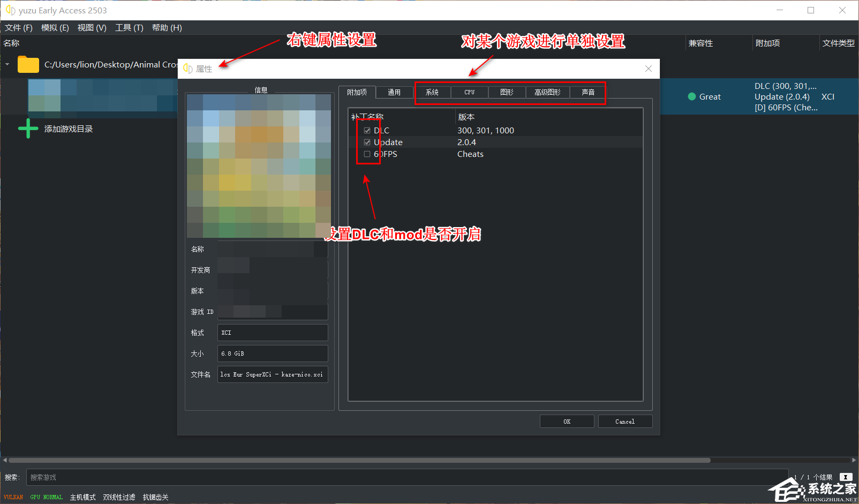Click the 主机模式 status button

click(83, 497)
